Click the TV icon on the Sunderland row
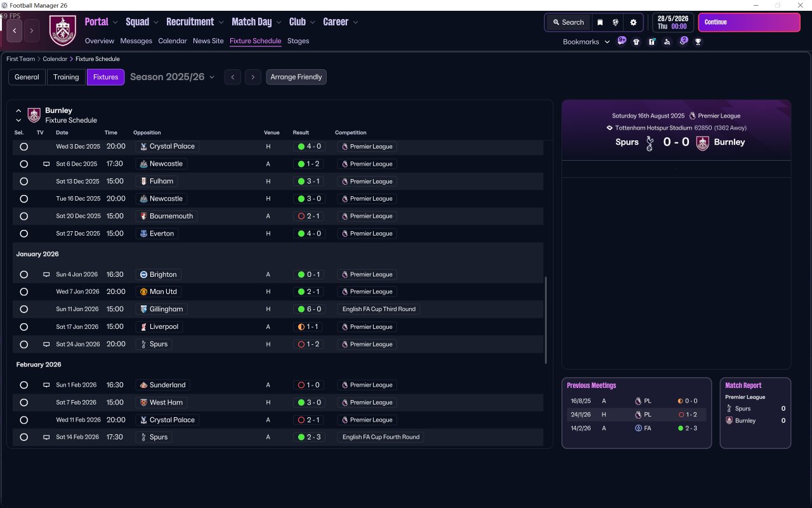The image size is (812, 508). tap(46, 385)
